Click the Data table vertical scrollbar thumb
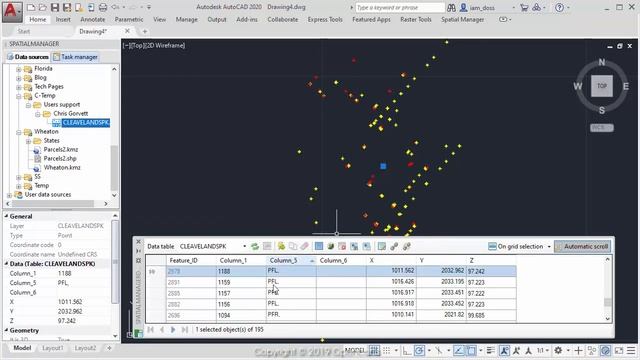Viewport: 640px width, 360px height. [x=607, y=302]
